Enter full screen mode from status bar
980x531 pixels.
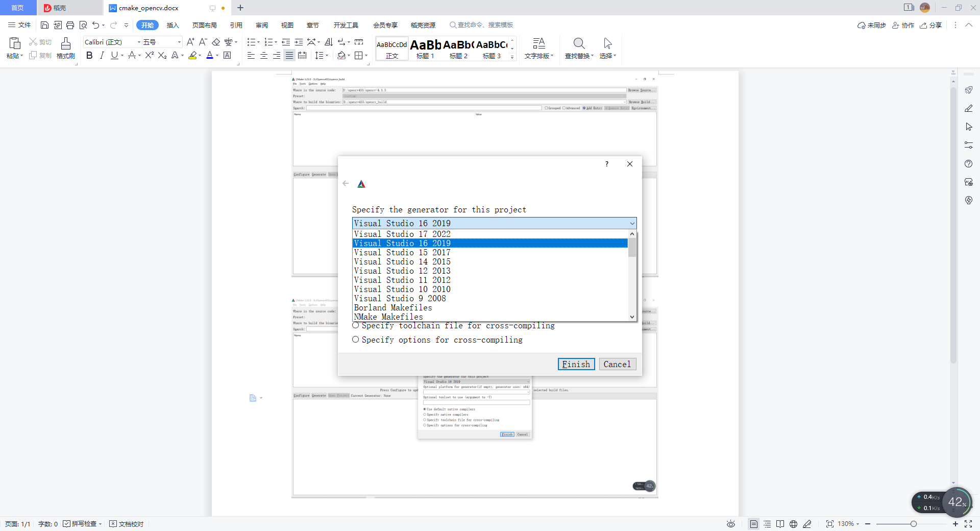pos(968,524)
